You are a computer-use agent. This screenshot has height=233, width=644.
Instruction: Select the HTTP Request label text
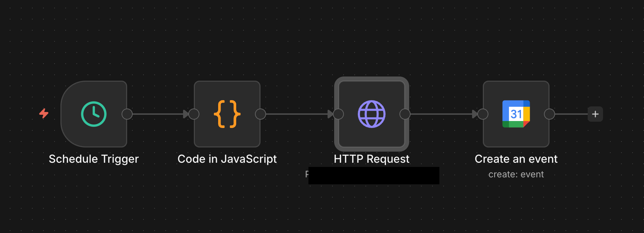371,159
